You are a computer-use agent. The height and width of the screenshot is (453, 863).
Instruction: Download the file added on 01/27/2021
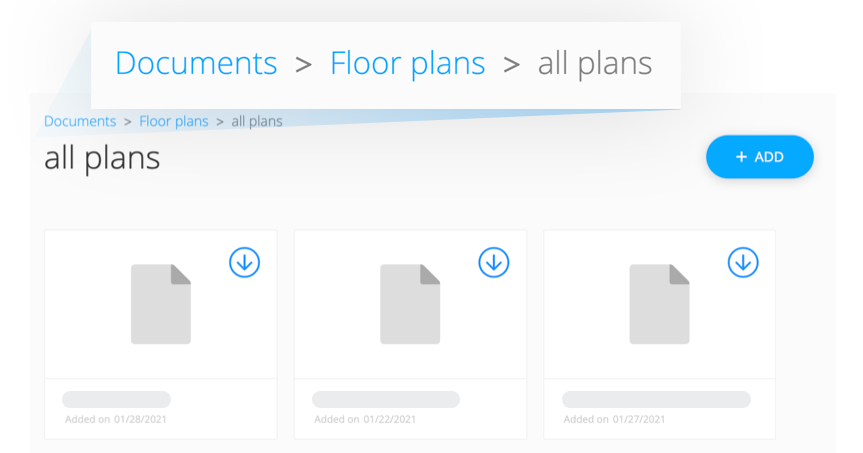coord(743,263)
